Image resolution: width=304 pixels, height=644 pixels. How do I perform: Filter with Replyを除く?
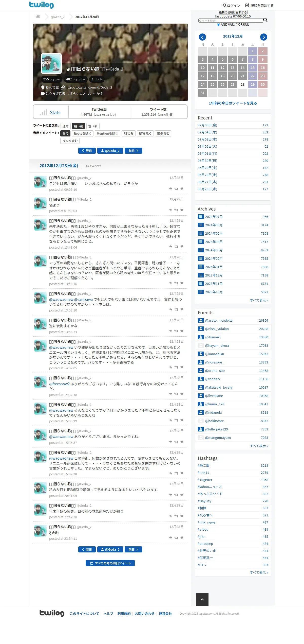pos(83,133)
